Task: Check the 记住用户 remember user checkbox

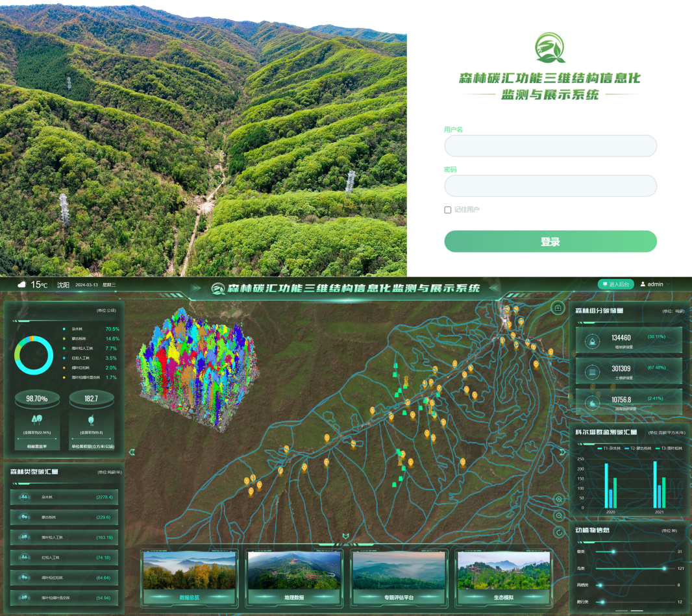Action: coord(448,210)
